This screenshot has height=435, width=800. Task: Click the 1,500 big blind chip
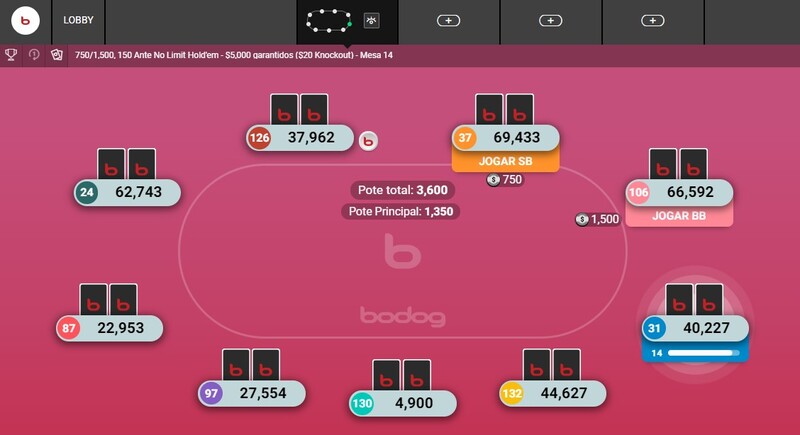click(x=597, y=219)
